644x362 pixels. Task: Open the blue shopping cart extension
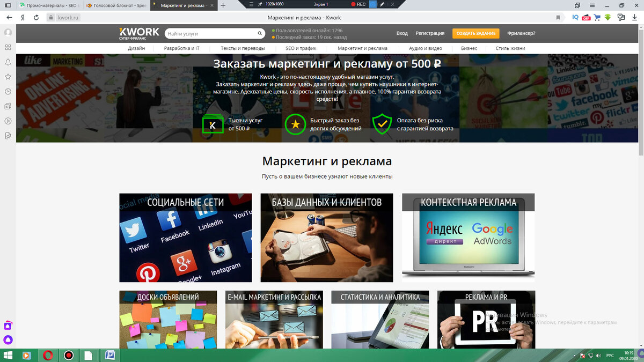click(x=597, y=17)
